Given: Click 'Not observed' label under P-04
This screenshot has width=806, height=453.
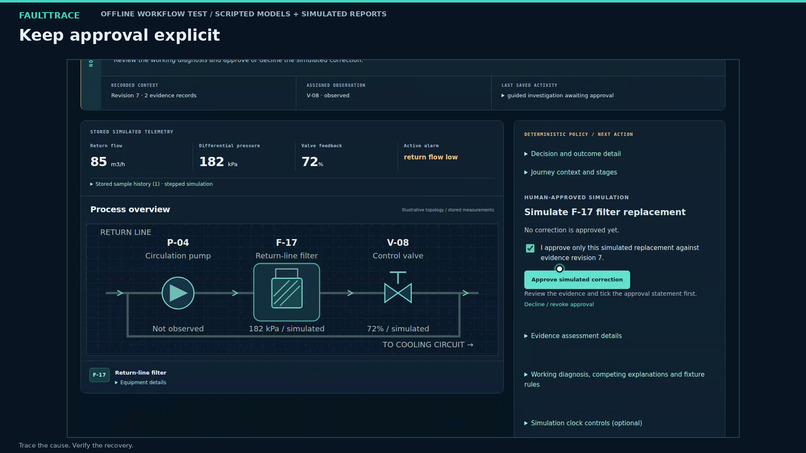Looking at the screenshot, I should click(x=178, y=329).
